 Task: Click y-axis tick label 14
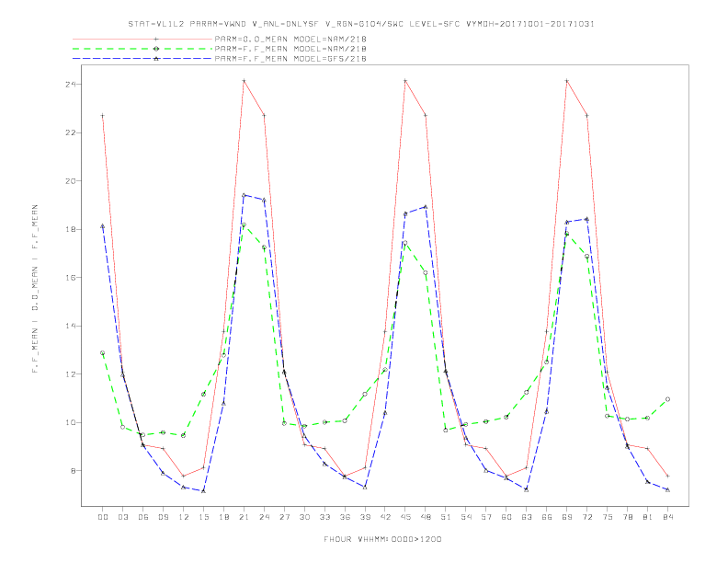click(x=71, y=326)
